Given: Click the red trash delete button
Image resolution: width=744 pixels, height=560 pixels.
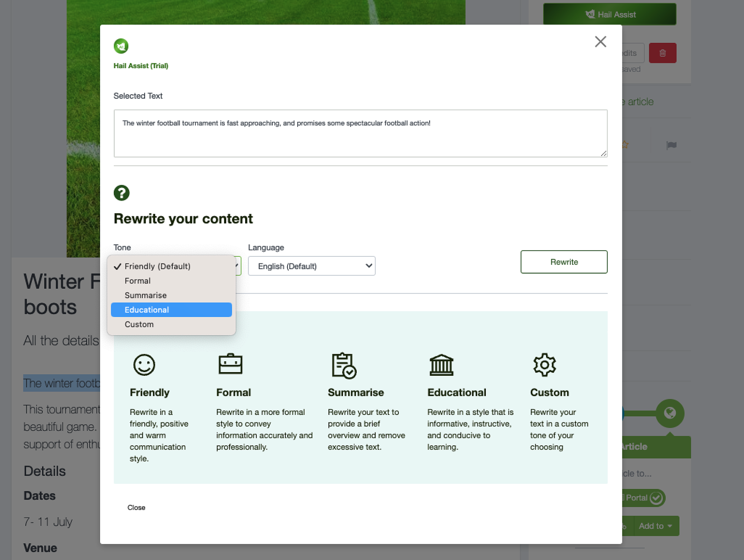Looking at the screenshot, I should 662,53.
